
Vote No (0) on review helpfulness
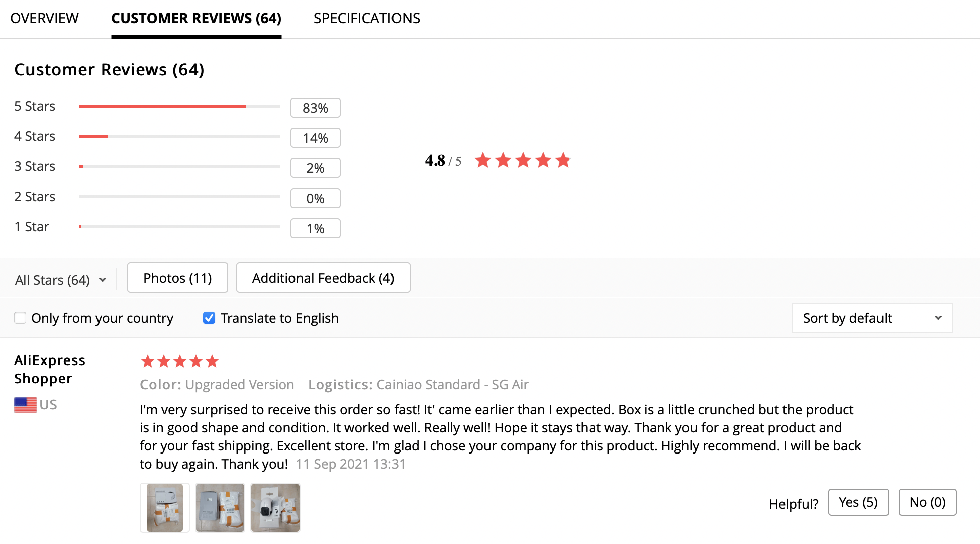927,502
